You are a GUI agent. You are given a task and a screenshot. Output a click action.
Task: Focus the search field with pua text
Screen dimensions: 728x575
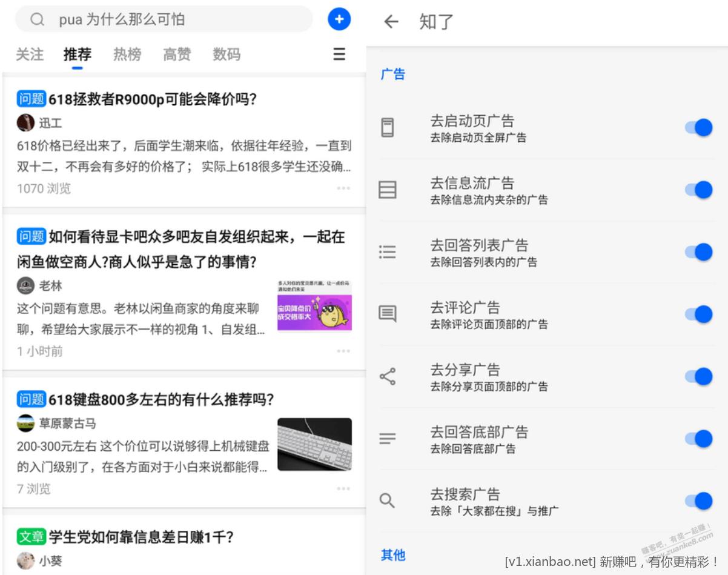pos(176,20)
